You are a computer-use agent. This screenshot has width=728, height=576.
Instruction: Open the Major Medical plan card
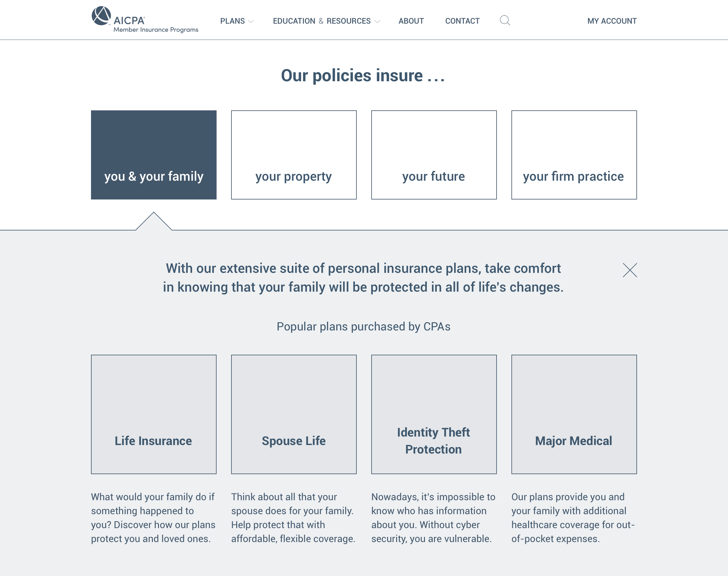574,414
